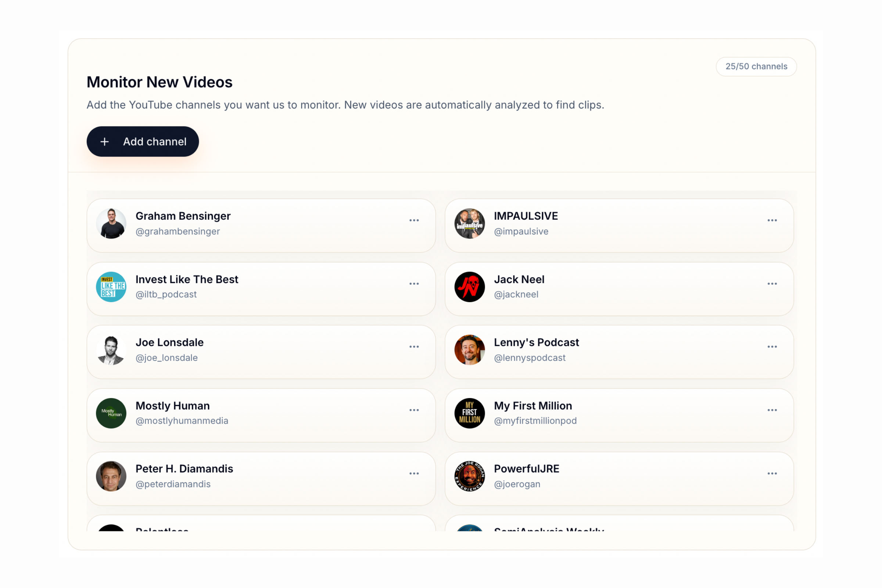
Task: Select the Invest Like The Best title
Action: pyautogui.click(x=187, y=279)
